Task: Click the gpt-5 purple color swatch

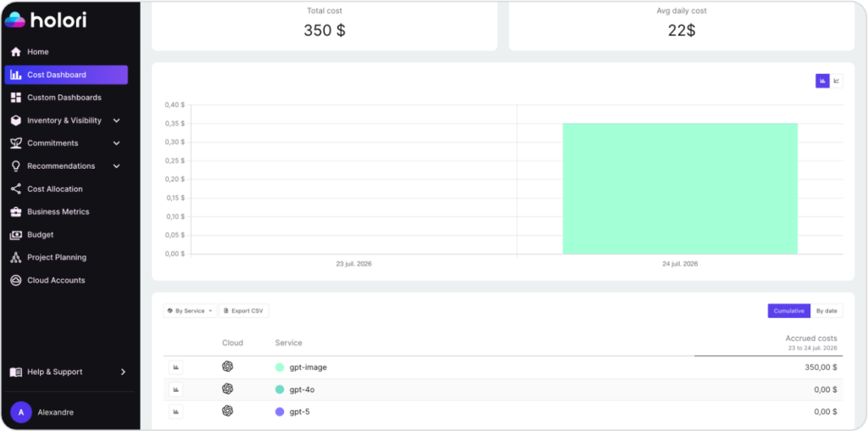Action: (280, 411)
